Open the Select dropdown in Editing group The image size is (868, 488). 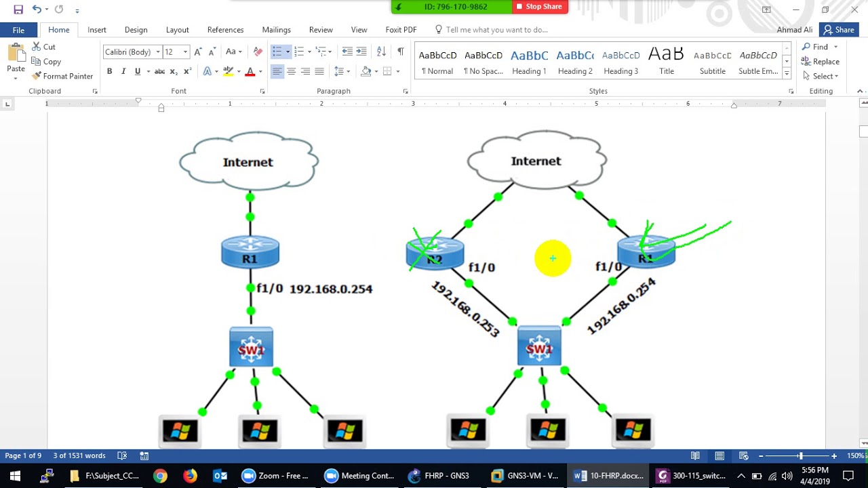(x=821, y=76)
